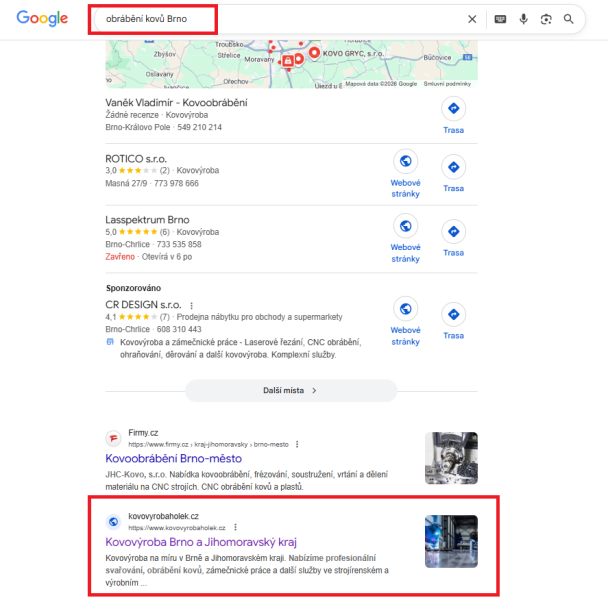The image size is (608, 600).
Task: Open image search camera icon
Action: pyautogui.click(x=546, y=19)
